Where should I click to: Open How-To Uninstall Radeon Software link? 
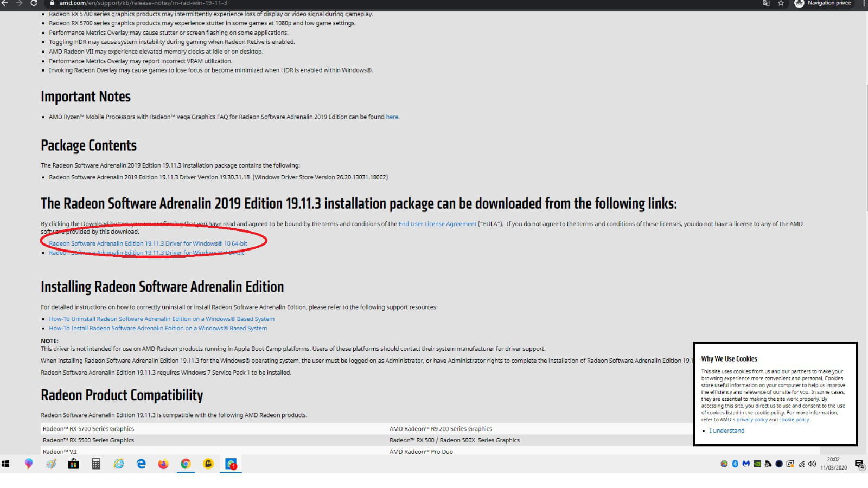(162, 319)
